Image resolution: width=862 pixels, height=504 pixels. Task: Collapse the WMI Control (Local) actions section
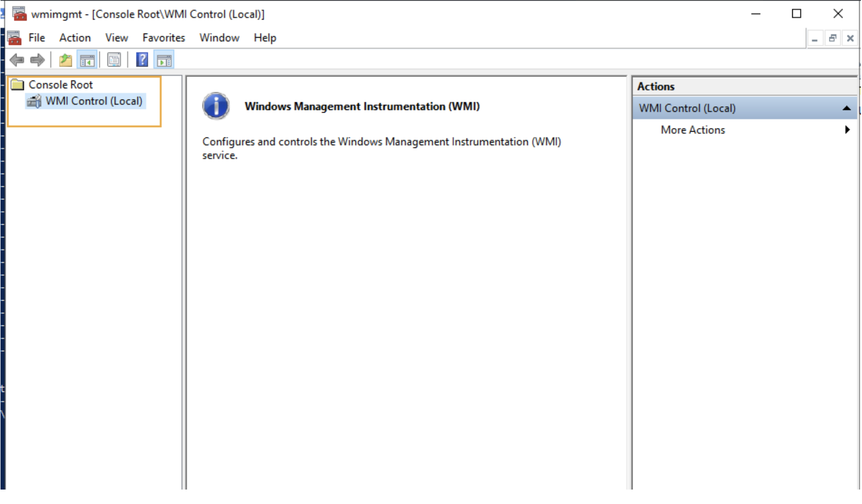point(846,108)
